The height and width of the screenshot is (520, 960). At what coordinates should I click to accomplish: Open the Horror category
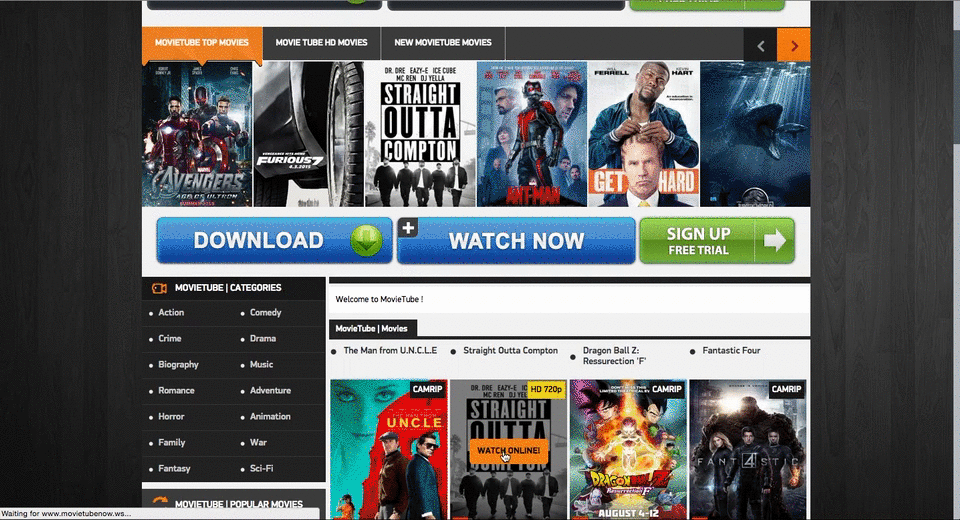tap(171, 416)
